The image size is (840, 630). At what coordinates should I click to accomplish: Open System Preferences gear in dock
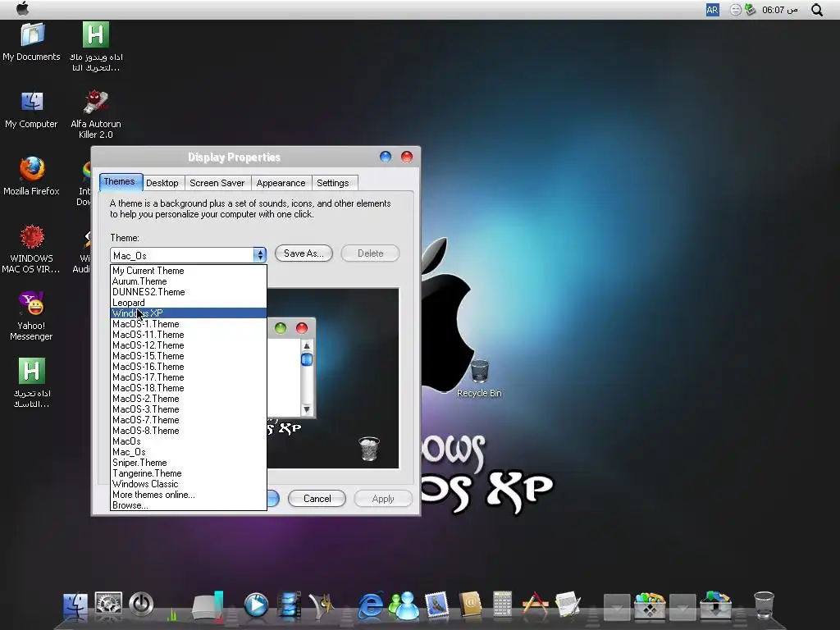(x=108, y=605)
